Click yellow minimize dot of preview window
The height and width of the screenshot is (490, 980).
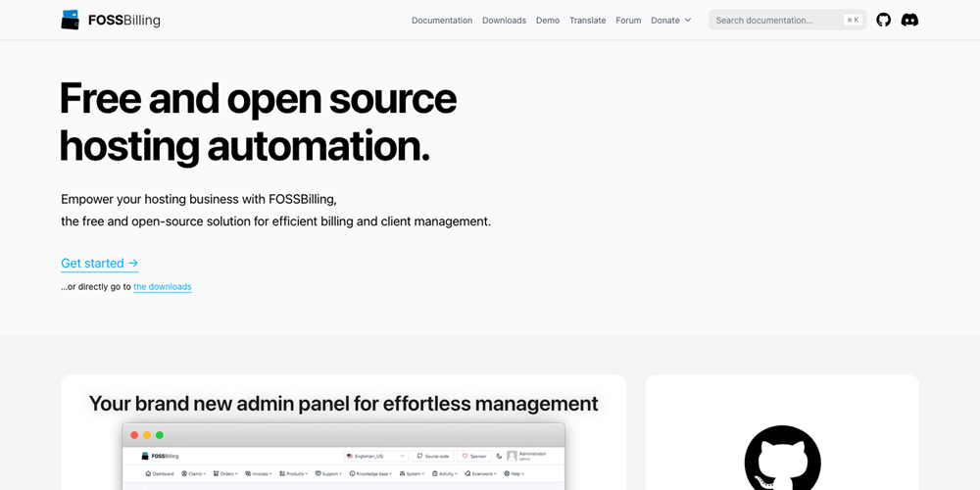tap(147, 435)
